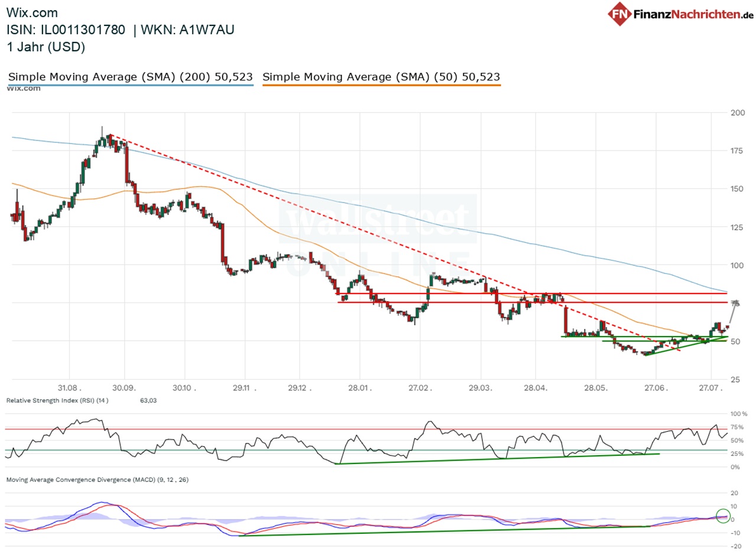The height and width of the screenshot is (555, 756).
Task: Click the price axis label 100
Action: [x=737, y=265]
